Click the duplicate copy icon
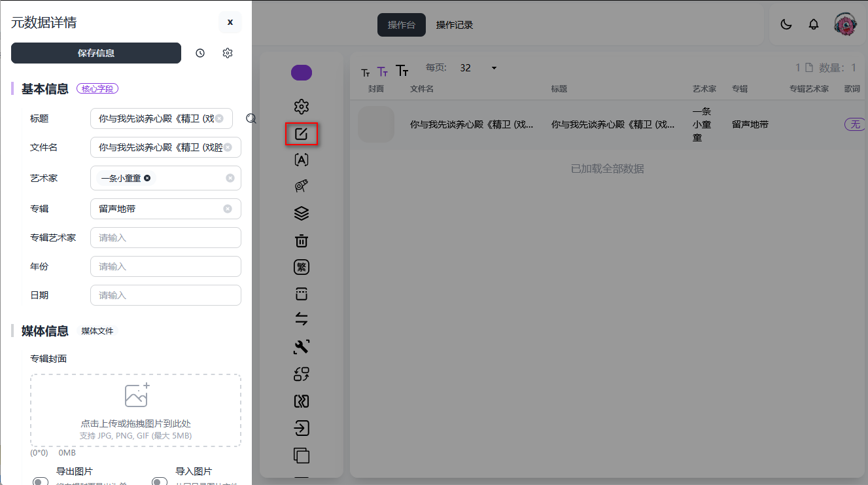This screenshot has width=868, height=485. (301, 456)
